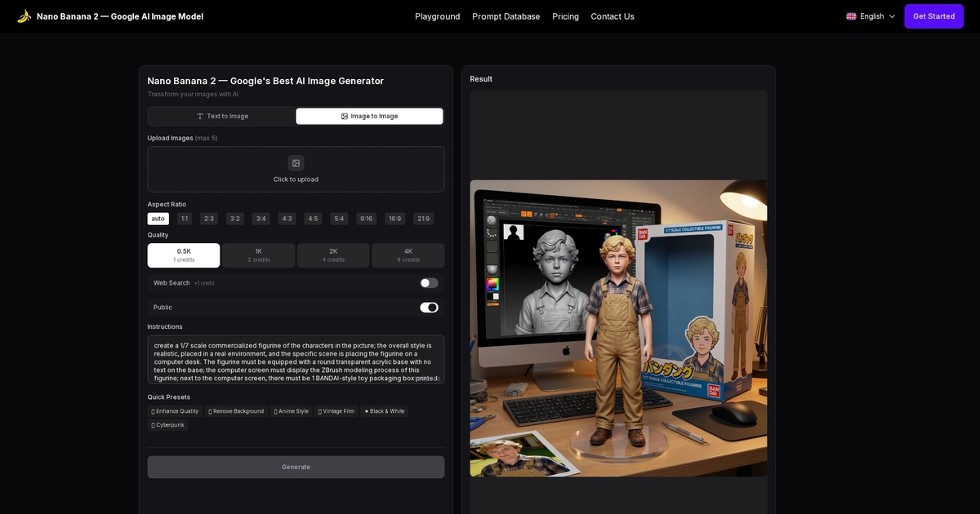The height and width of the screenshot is (514, 980).
Task: Click the image upload icon
Action: point(295,163)
